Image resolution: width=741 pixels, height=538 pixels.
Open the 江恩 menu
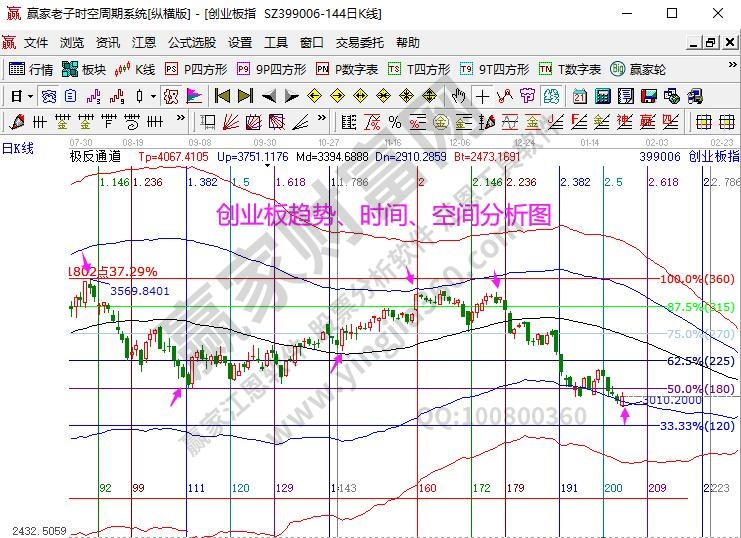click(144, 43)
